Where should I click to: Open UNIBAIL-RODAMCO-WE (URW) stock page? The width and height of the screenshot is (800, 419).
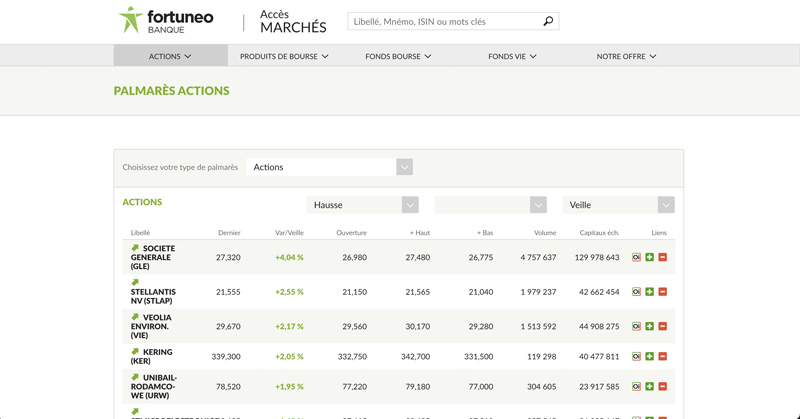pyautogui.click(x=154, y=386)
